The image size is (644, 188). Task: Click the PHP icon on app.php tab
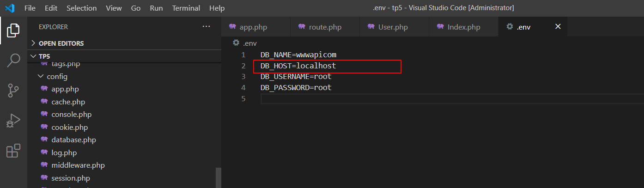[x=233, y=27]
